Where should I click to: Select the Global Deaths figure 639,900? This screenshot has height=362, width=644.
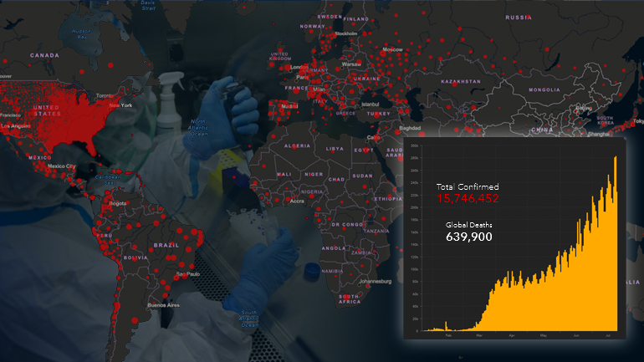[468, 237]
